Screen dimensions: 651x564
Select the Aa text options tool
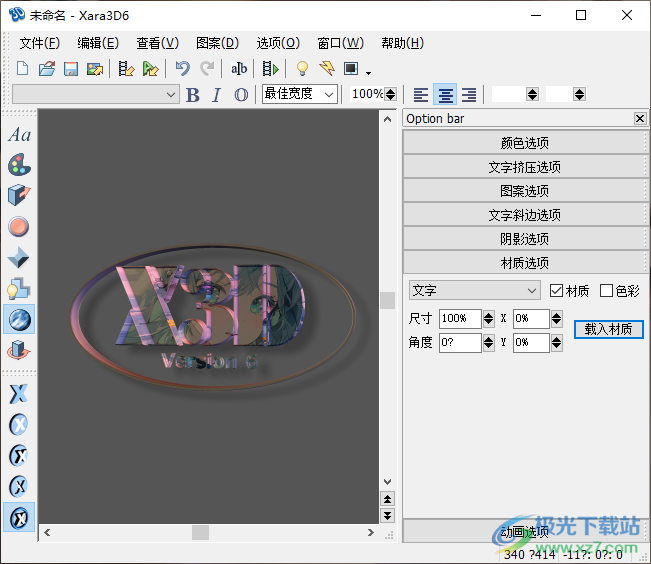click(19, 135)
